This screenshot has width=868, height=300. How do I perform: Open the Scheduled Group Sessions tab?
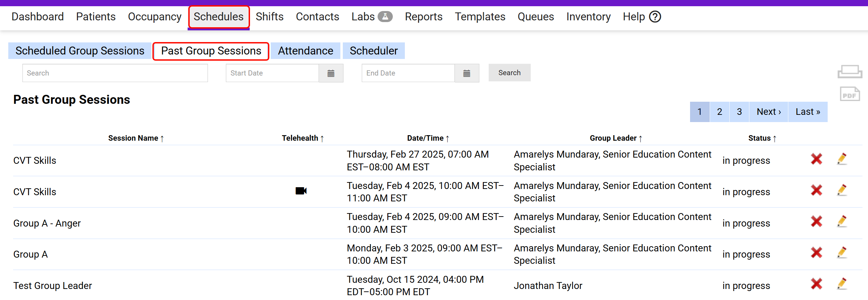(80, 51)
